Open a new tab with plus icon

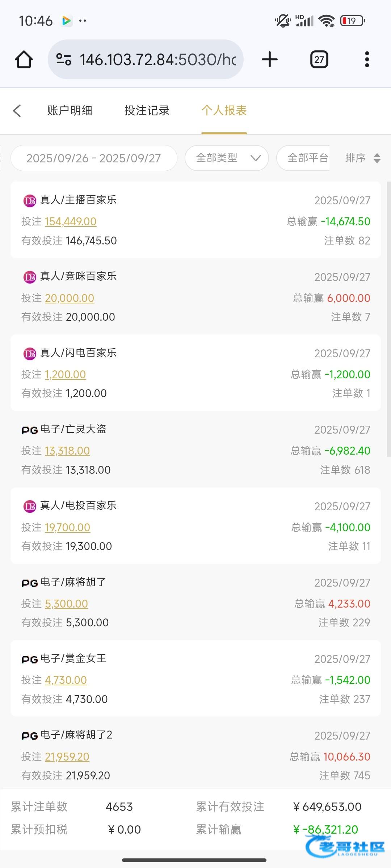tap(270, 60)
